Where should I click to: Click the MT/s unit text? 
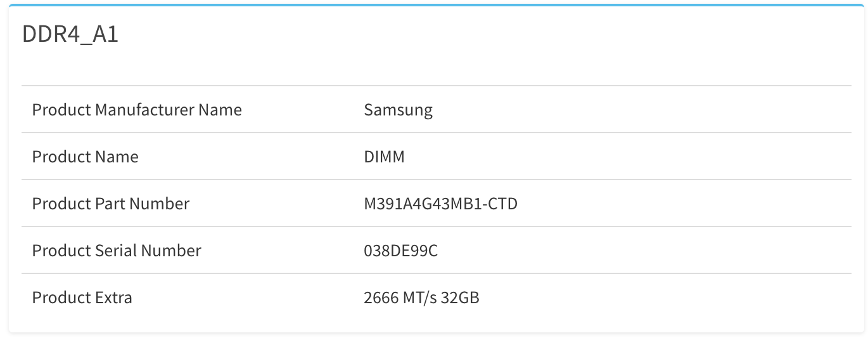420,297
